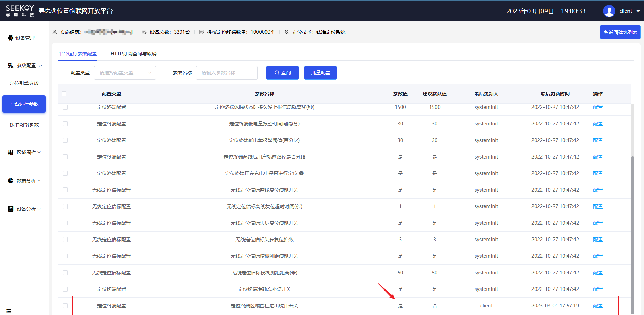644x315 pixels.
Task: Click 配置 for 准静态补点开关 row
Action: pyautogui.click(x=598, y=289)
